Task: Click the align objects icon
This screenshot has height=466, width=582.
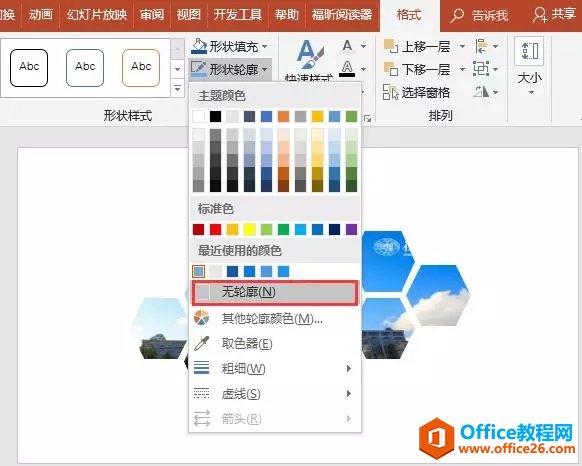Action: tap(482, 46)
